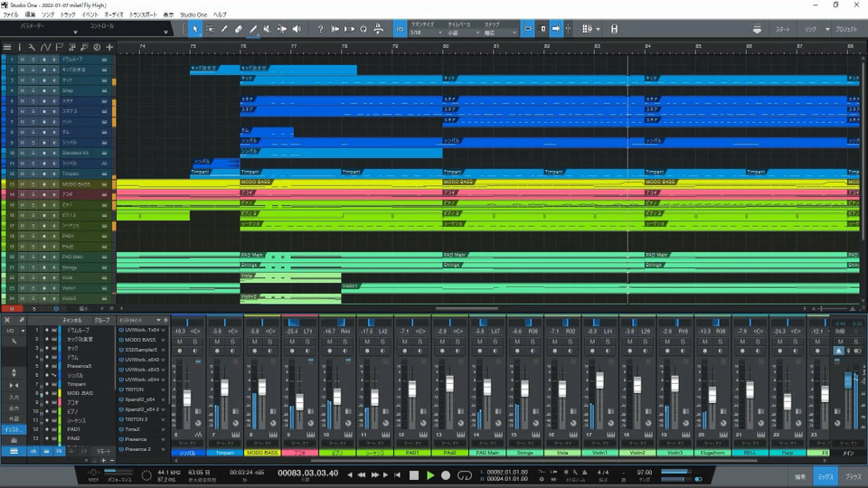Open the Quantize 1/16 dropdown
868x488 pixels.
click(x=427, y=33)
